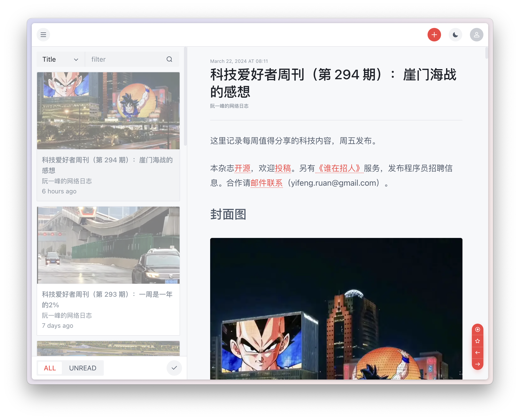Image resolution: width=520 pixels, height=420 pixels.
Task: Click the 邮件联系 link
Action: pyautogui.click(x=266, y=183)
